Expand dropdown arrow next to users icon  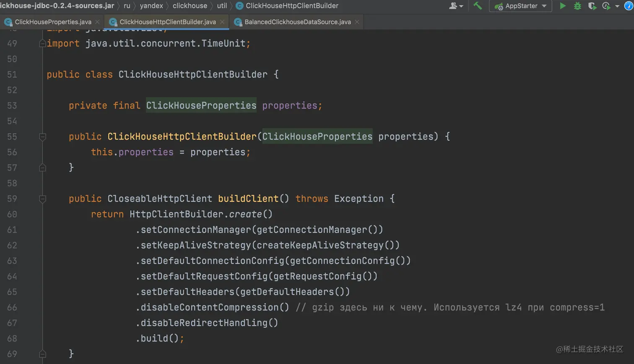(461, 6)
